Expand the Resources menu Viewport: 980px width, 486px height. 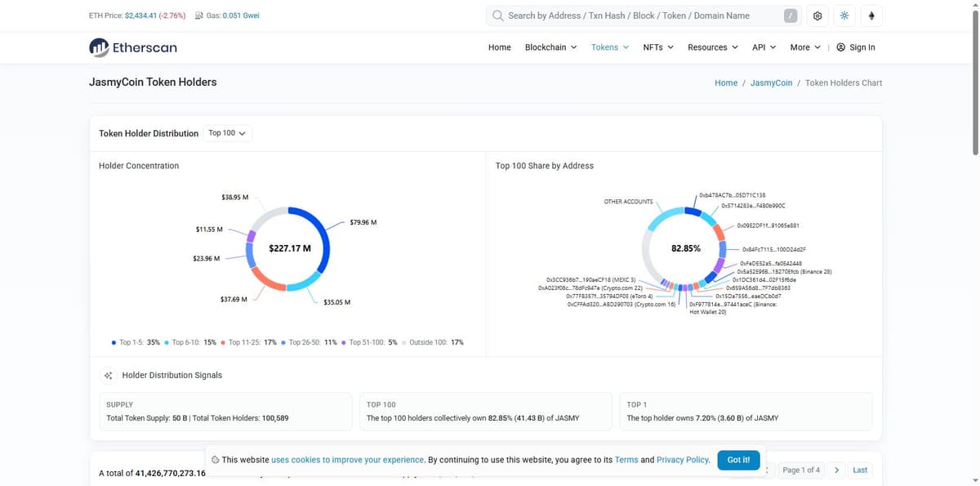point(713,47)
